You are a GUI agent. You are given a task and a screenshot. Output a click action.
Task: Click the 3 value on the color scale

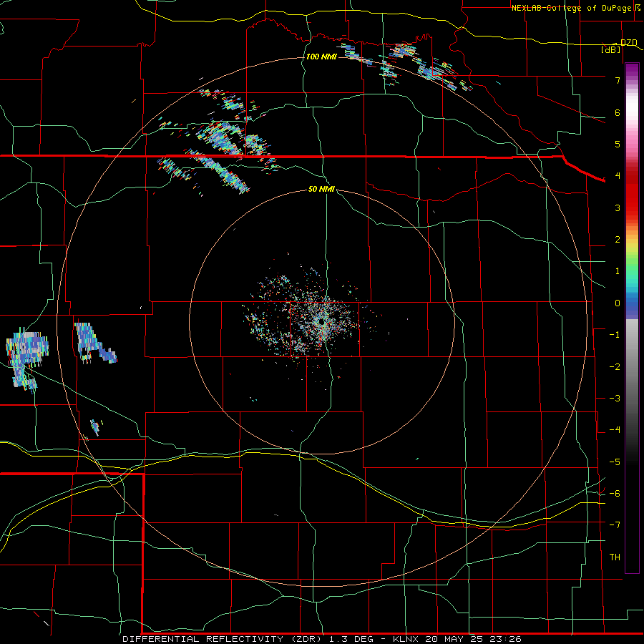617,208
